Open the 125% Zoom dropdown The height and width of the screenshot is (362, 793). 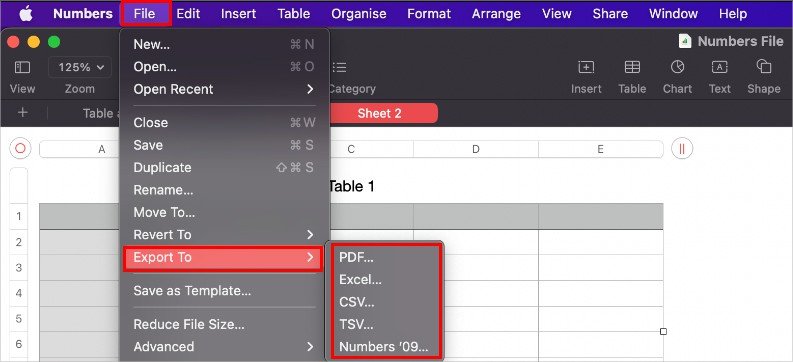point(80,67)
